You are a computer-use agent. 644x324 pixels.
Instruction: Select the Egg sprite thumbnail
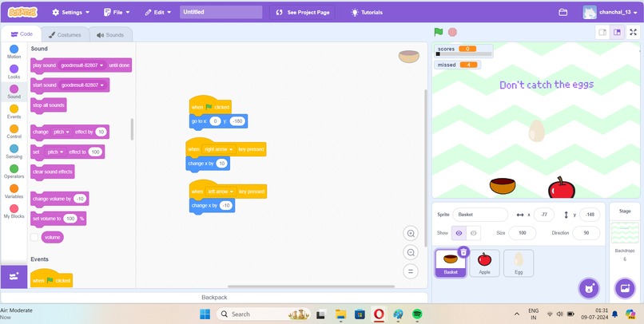point(519,263)
